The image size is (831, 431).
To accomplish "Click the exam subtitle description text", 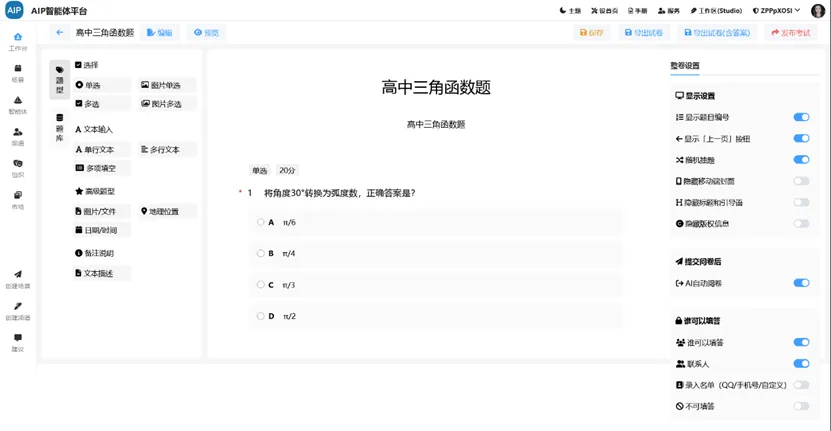I will [x=436, y=125].
